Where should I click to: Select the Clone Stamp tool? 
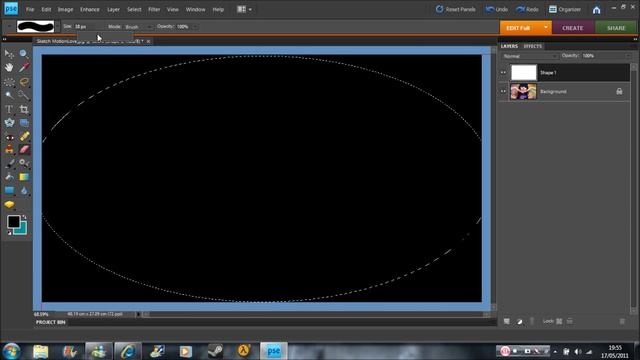click(x=9, y=150)
